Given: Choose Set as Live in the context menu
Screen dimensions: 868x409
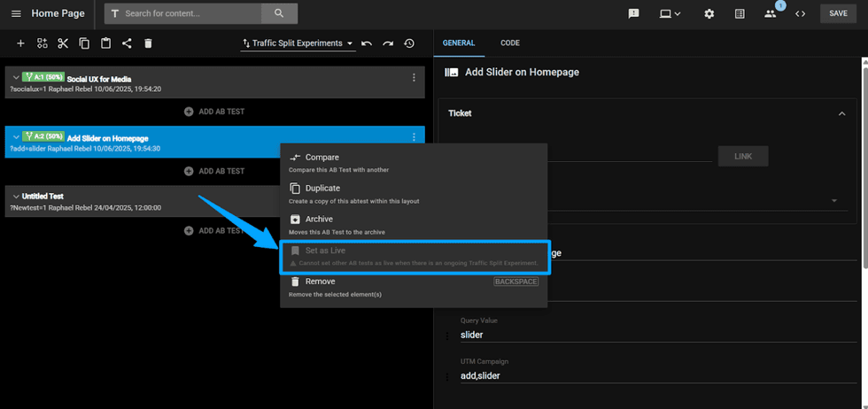Looking at the screenshot, I should (x=415, y=256).
